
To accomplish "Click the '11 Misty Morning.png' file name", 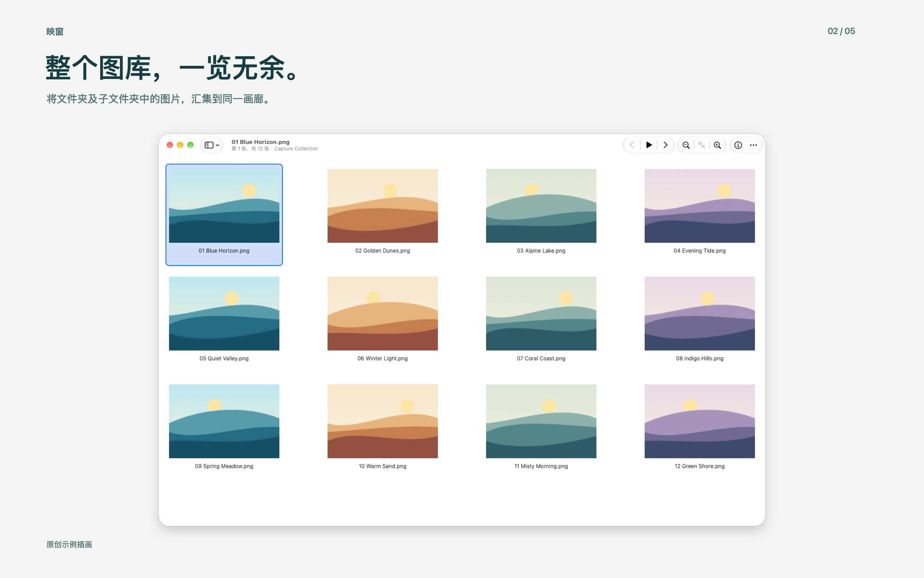I will coord(541,466).
